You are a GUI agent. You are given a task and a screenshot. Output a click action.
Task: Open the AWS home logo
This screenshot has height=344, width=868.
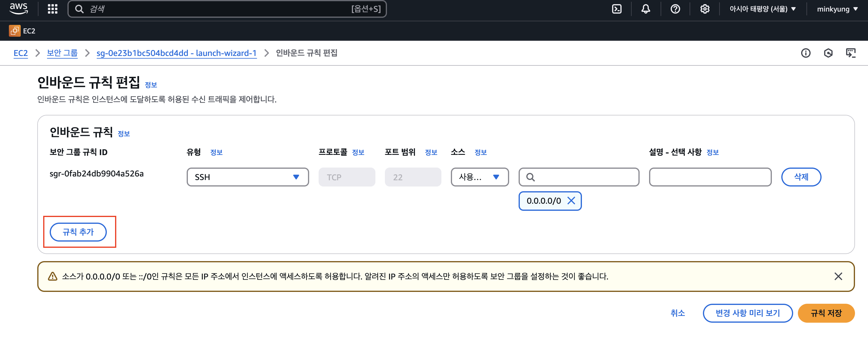click(x=19, y=8)
